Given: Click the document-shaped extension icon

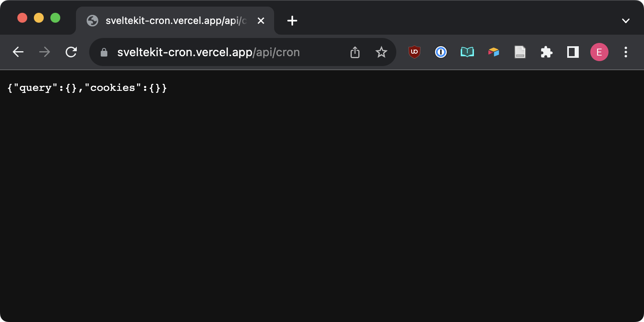Looking at the screenshot, I should pyautogui.click(x=520, y=52).
